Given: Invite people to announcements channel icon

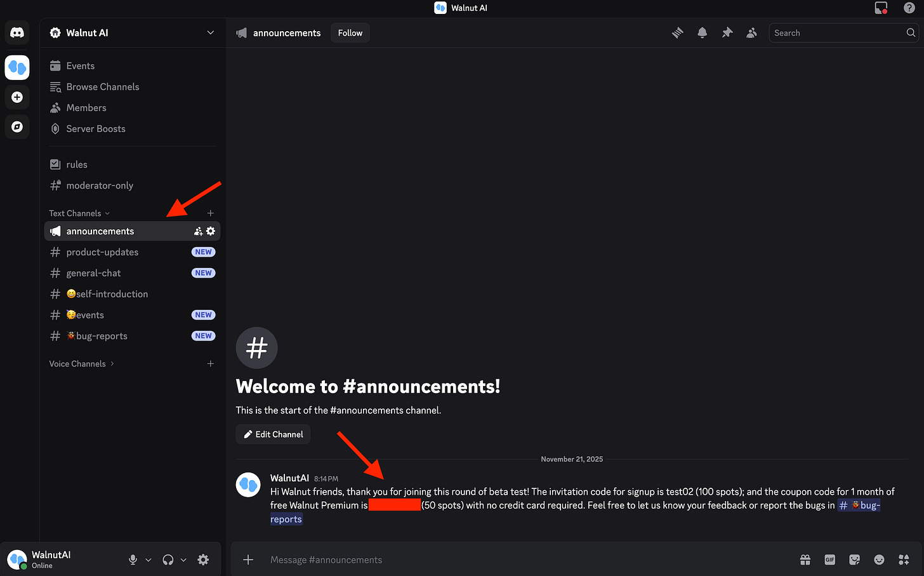Looking at the screenshot, I should coord(198,231).
